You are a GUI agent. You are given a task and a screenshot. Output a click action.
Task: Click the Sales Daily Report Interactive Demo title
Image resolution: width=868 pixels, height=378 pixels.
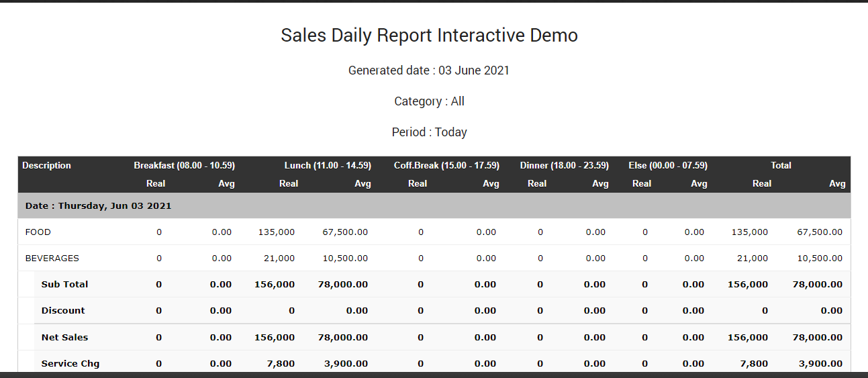(x=429, y=36)
